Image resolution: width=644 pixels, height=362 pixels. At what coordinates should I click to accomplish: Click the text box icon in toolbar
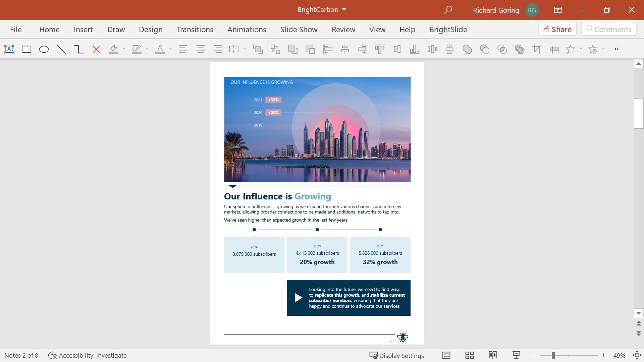pos(9,49)
